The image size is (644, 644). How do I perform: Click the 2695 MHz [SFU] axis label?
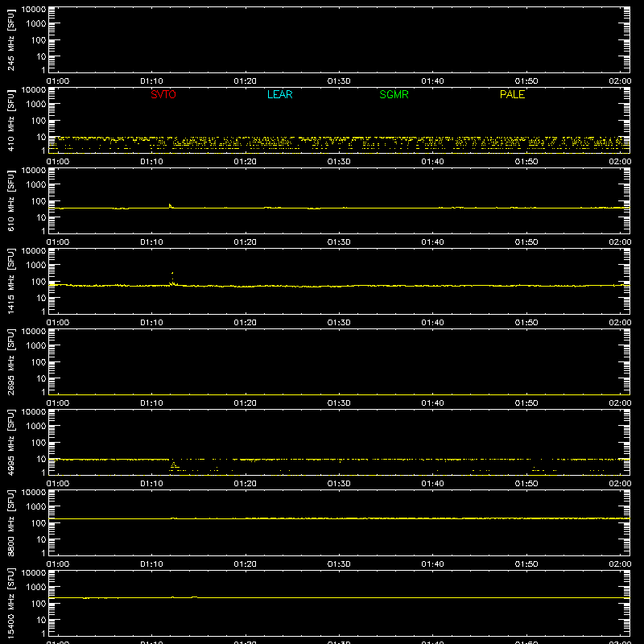[x=10, y=361]
